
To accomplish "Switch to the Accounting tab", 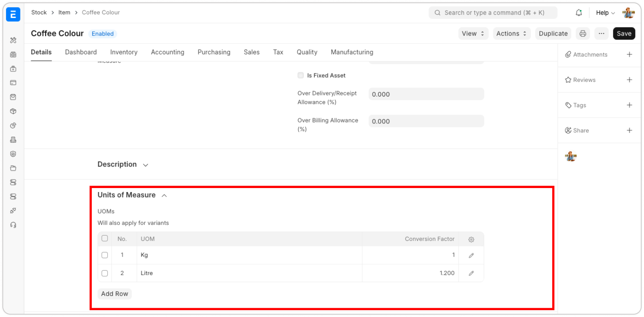I will tap(167, 52).
